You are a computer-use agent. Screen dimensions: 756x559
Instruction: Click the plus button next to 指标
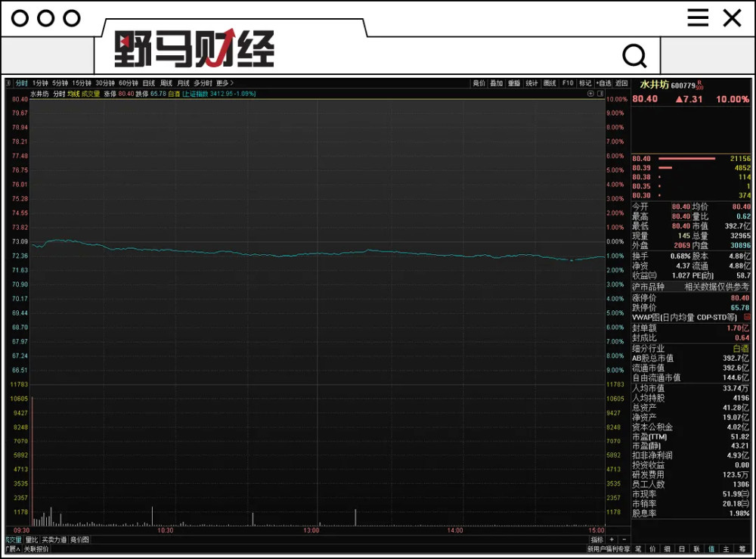click(x=612, y=539)
